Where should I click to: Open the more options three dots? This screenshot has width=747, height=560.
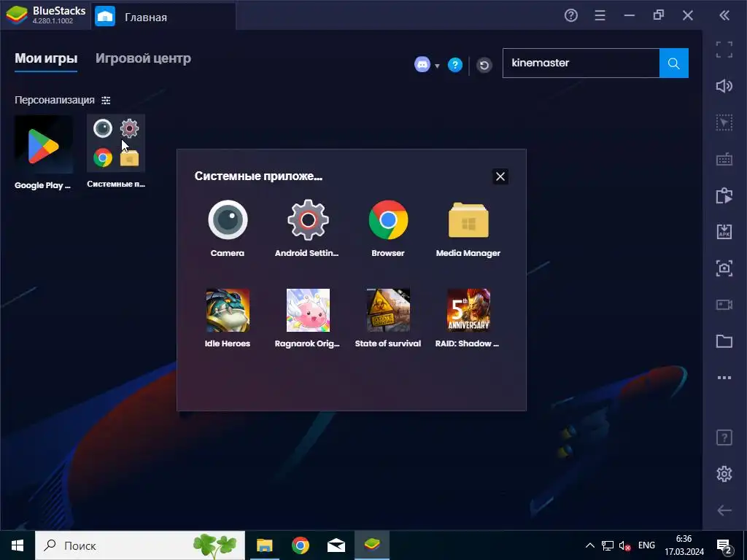pyautogui.click(x=724, y=378)
